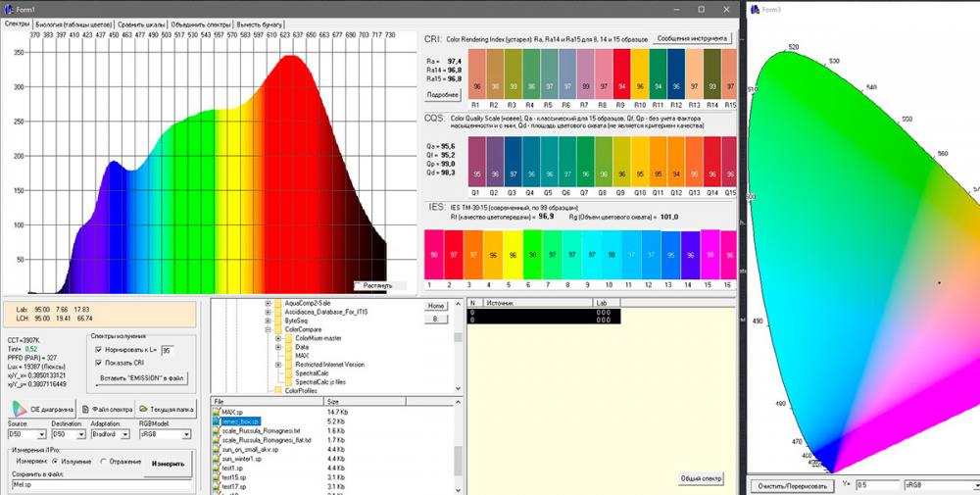The height and width of the screenshot is (495, 980).
Task: Click the MAX.sp file icon
Action: point(217,413)
